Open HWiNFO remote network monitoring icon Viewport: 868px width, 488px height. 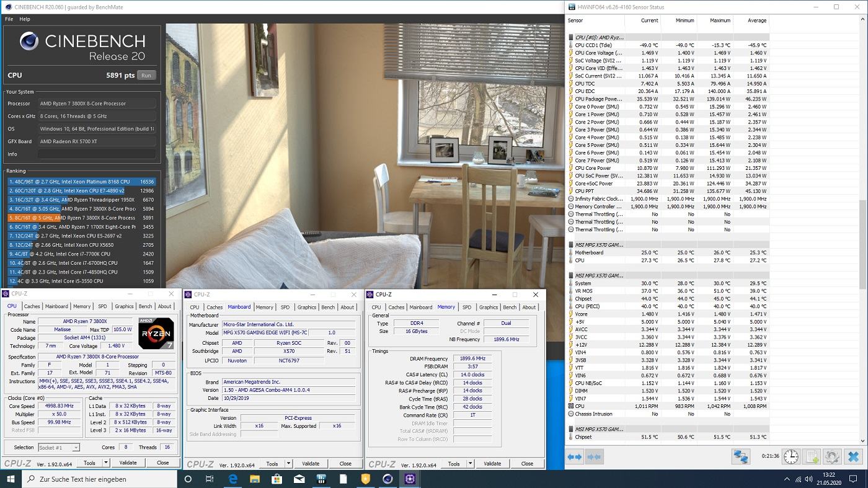pos(741,457)
